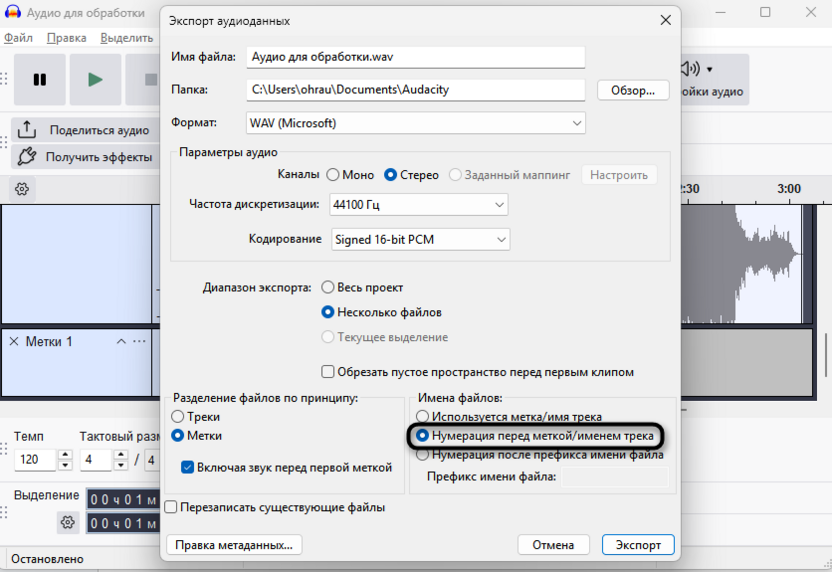Click the 3:00 mark on timeline ruler

pos(789,189)
